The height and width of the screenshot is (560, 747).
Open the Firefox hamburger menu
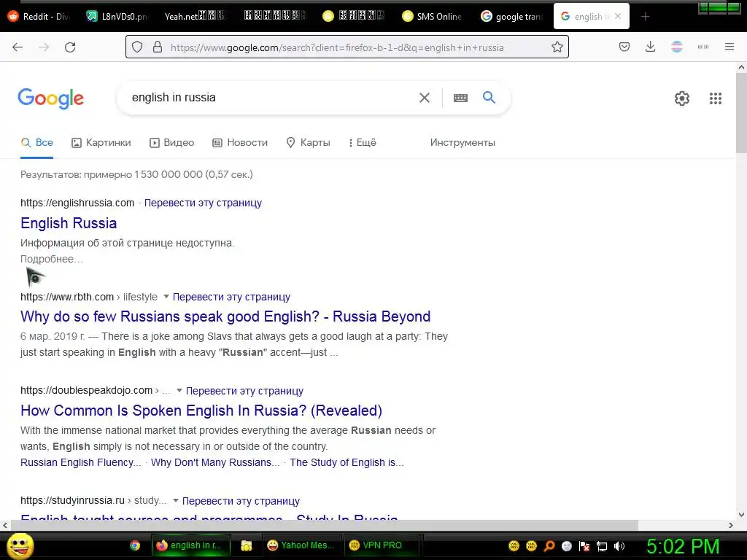click(729, 47)
